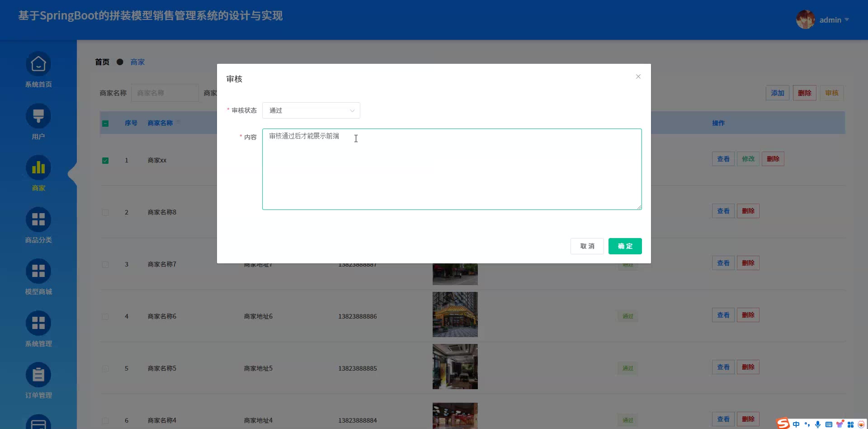Click 删除 for row 商家xx
The image size is (868, 429).
pos(773,159)
